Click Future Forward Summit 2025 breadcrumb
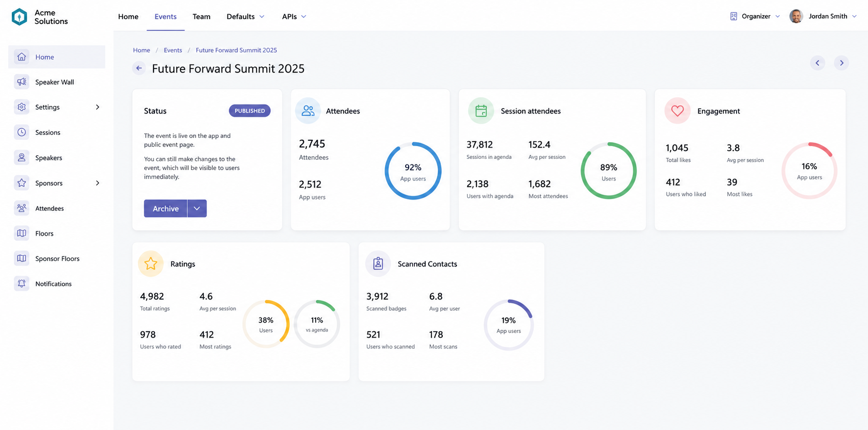 point(236,50)
